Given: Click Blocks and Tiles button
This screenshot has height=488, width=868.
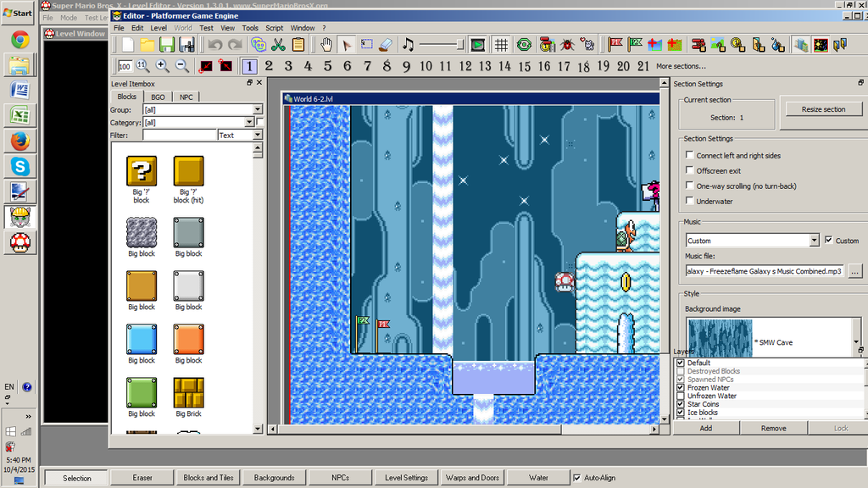Looking at the screenshot, I should pos(209,478).
